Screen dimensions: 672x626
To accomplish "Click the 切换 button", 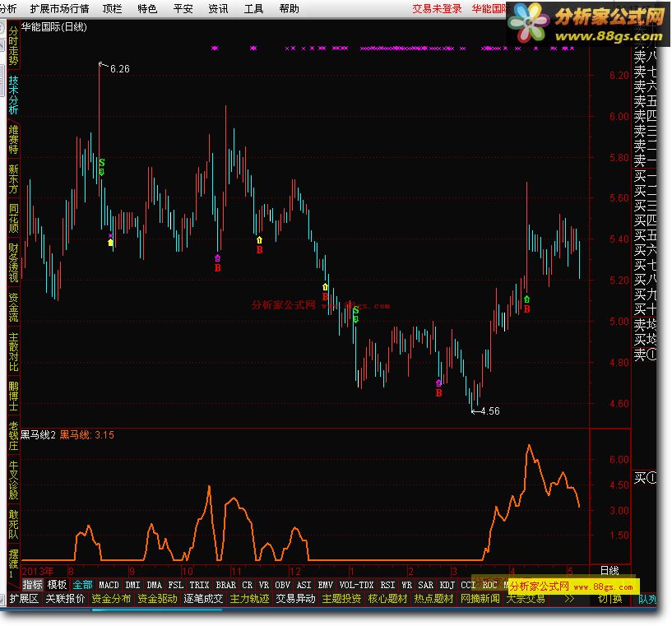I will coord(609,599).
